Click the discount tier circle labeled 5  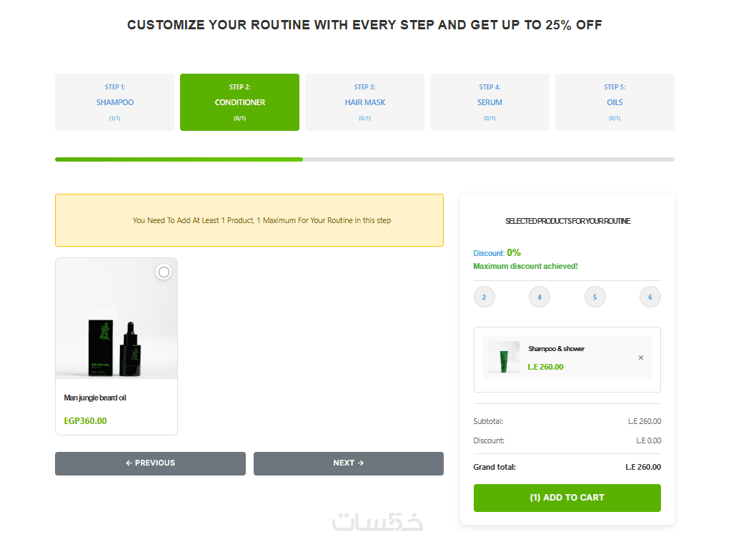pyautogui.click(x=595, y=297)
